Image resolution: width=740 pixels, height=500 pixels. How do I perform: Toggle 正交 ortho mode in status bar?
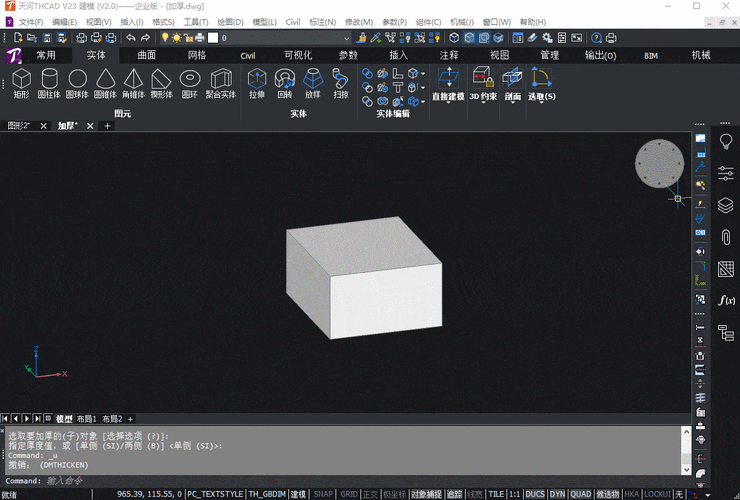(371, 494)
